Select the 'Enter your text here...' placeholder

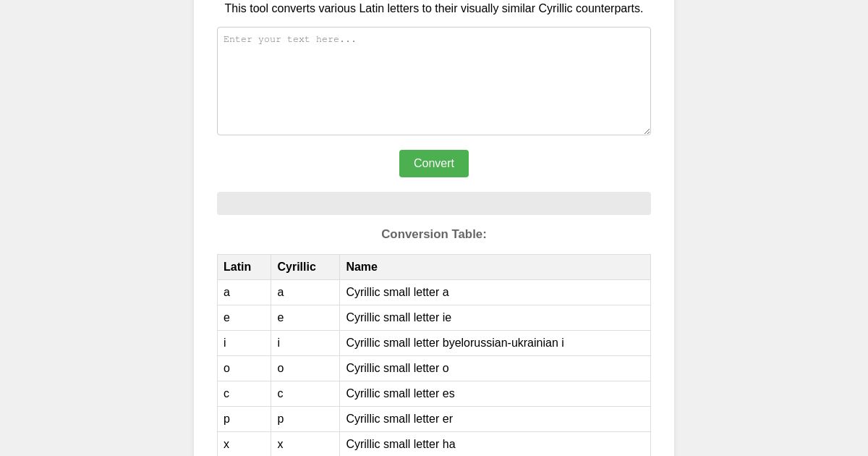coord(290,40)
